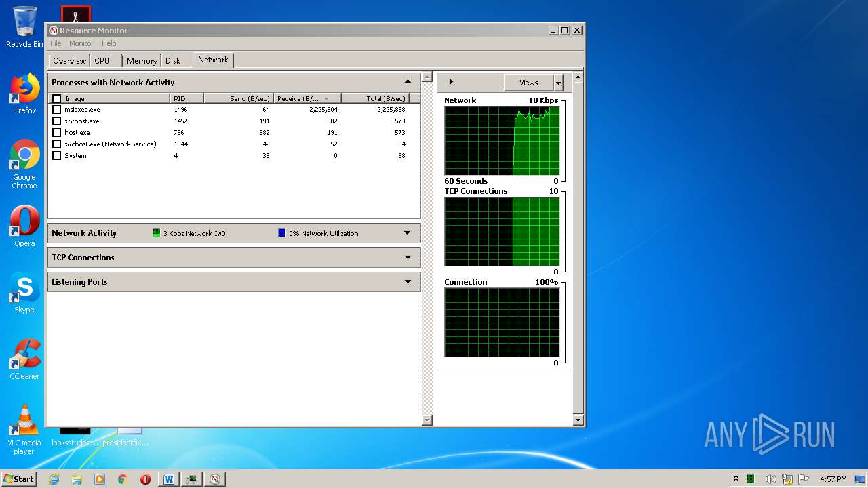Select the srvpost.exe row name
The width and height of the screenshot is (868, 488).
(81, 121)
